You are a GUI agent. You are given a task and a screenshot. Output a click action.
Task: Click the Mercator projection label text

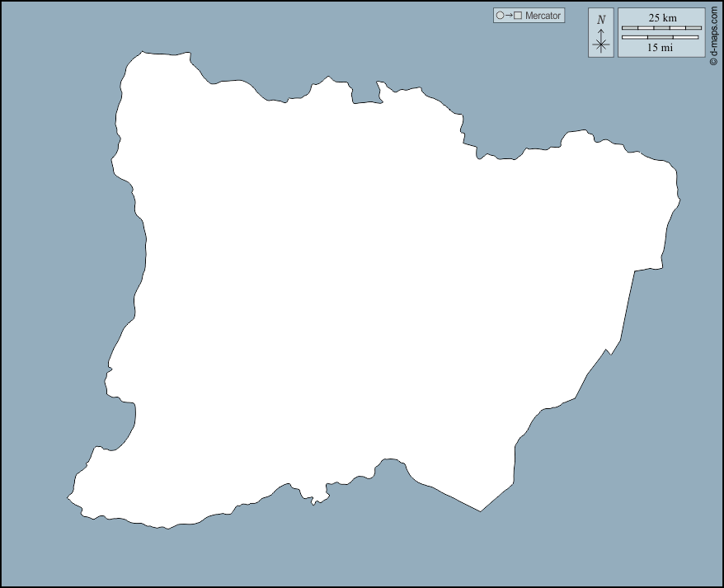pyautogui.click(x=543, y=16)
